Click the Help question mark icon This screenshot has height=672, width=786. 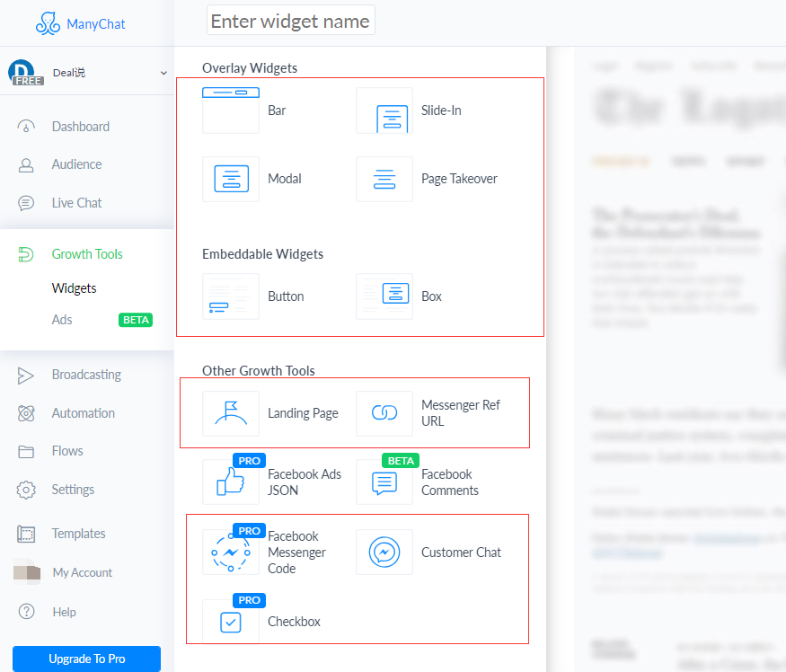(26, 612)
